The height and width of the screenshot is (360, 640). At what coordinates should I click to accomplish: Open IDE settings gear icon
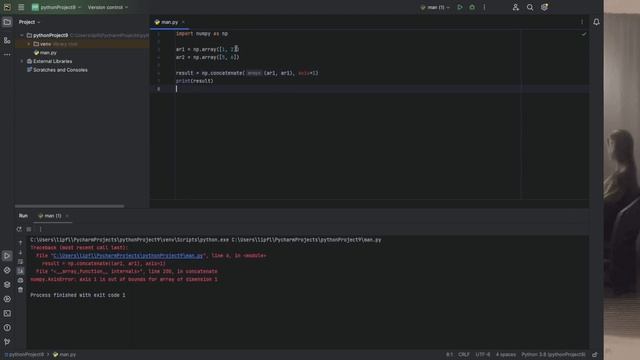(x=544, y=7)
